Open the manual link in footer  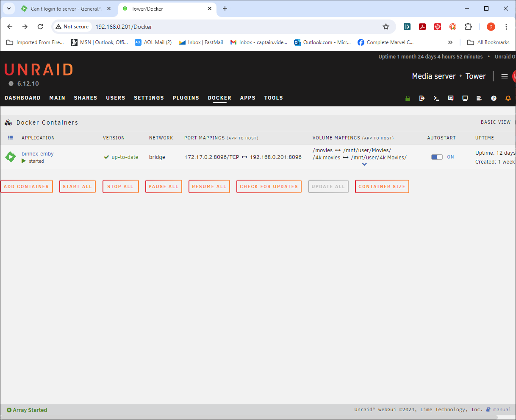click(x=502, y=409)
